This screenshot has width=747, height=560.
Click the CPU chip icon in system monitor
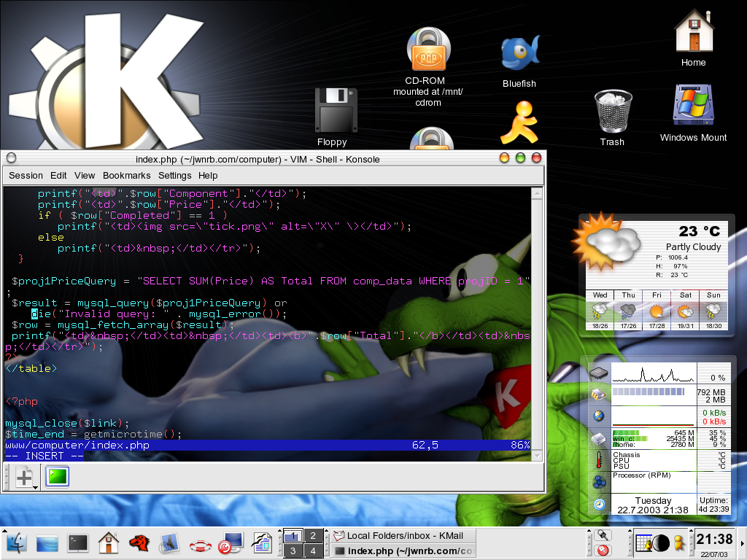(600, 373)
